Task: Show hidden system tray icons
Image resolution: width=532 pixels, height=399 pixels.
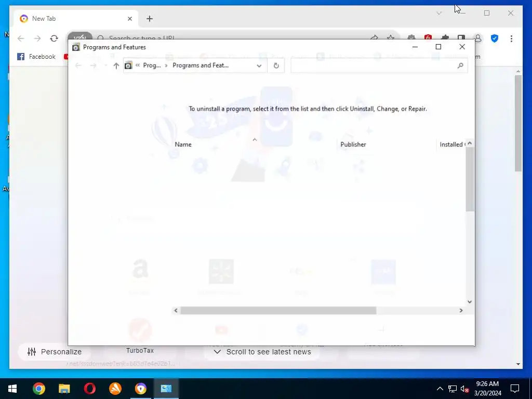Action: 440,389
